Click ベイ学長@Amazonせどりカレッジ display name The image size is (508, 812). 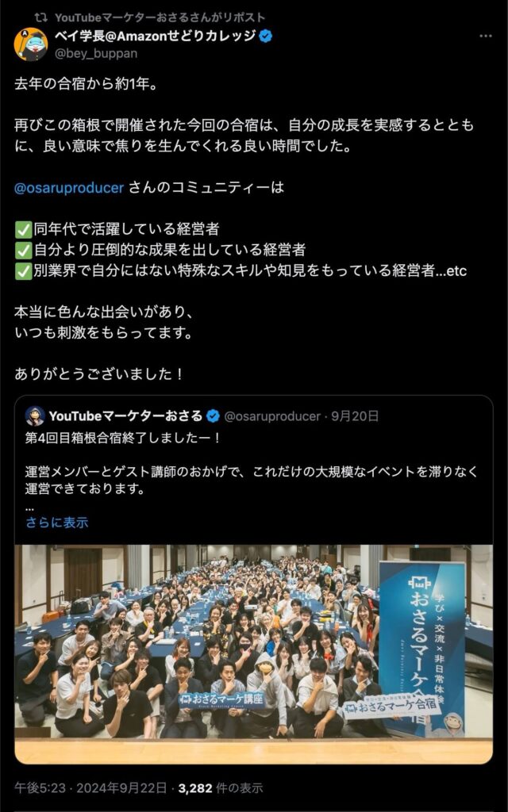[156, 36]
